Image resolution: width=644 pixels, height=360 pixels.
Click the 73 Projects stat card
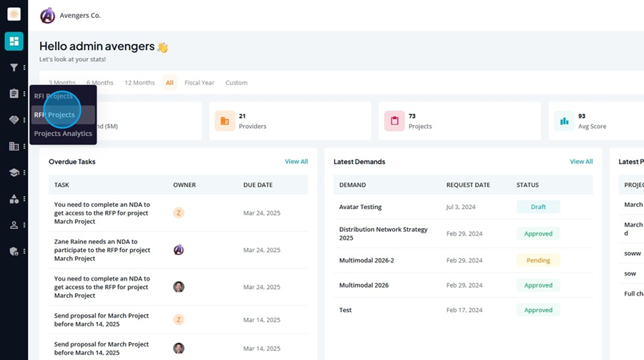coord(459,121)
